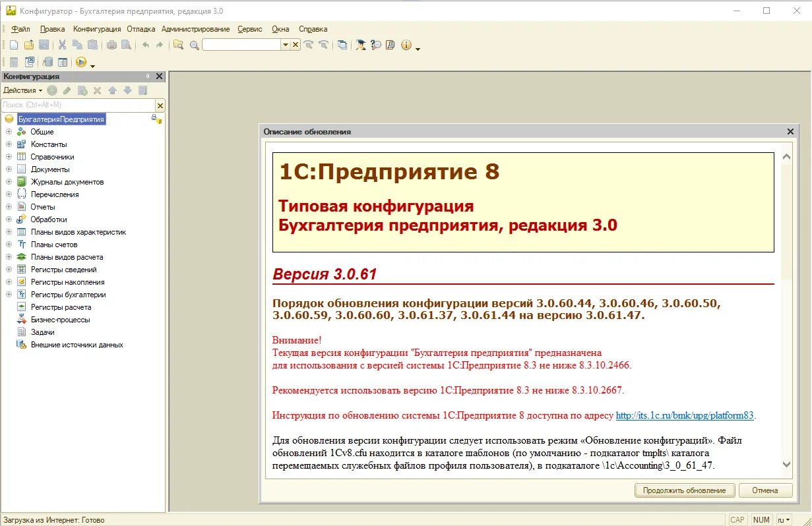Viewport: 812px width, 526px height.
Task: Click the Update database configuration icon
Action: (47, 62)
